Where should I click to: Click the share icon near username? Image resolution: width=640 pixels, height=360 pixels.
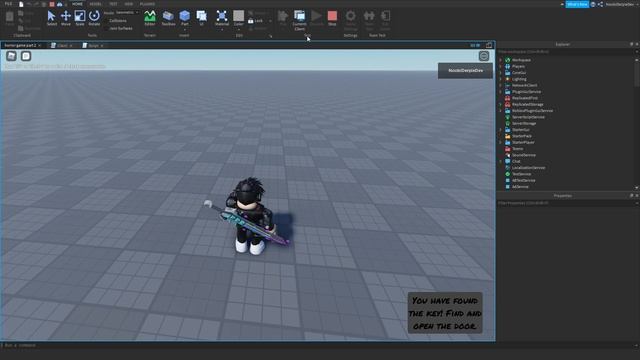600,4
